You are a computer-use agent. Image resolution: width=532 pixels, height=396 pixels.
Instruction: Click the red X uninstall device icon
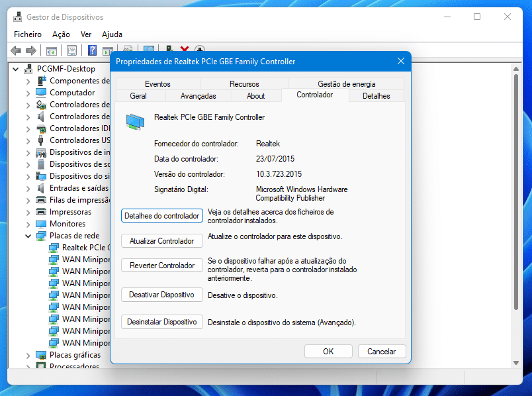pyautogui.click(x=185, y=49)
